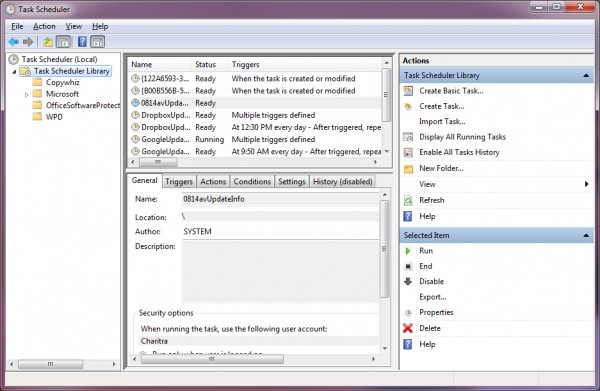Viewport: 600px width, 391px height.
Task: Click the task Name field 0814avUpdateInfo
Action: (280, 199)
